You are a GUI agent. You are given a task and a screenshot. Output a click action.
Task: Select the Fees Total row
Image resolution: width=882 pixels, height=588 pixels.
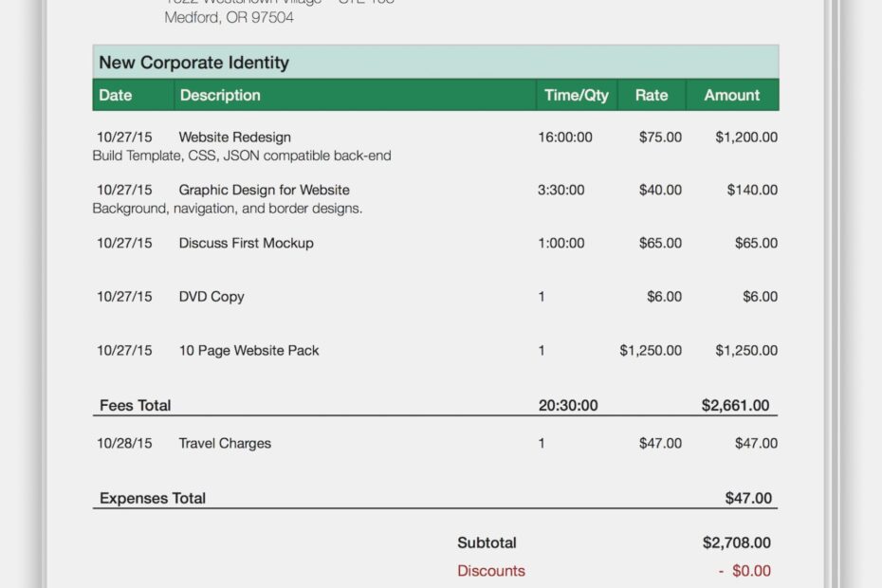click(135, 405)
